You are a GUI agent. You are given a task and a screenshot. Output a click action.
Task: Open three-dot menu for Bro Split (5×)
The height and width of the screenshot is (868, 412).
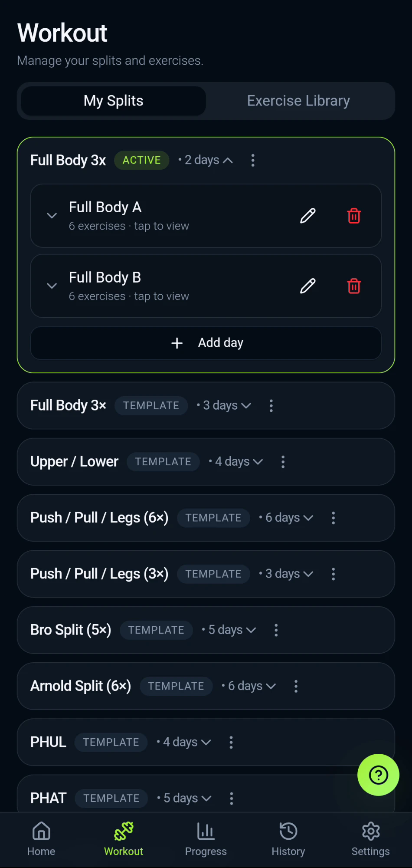coord(276,630)
